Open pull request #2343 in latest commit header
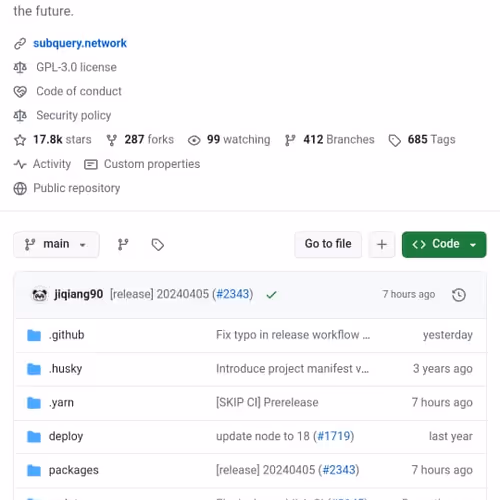This screenshot has height=500, width=500. pos(233,294)
